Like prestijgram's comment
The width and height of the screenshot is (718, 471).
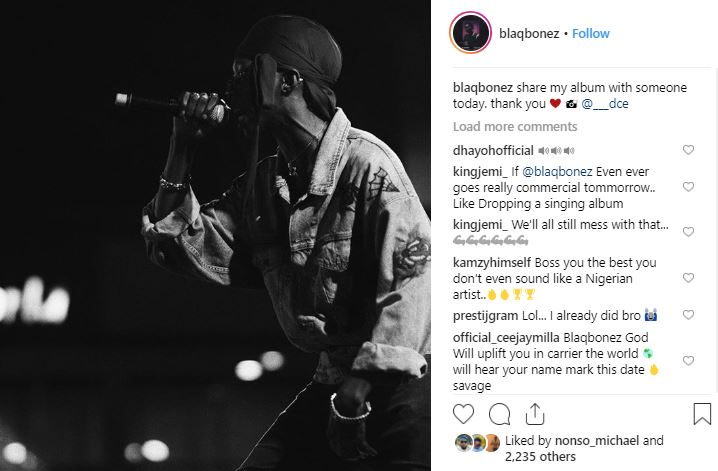click(688, 314)
